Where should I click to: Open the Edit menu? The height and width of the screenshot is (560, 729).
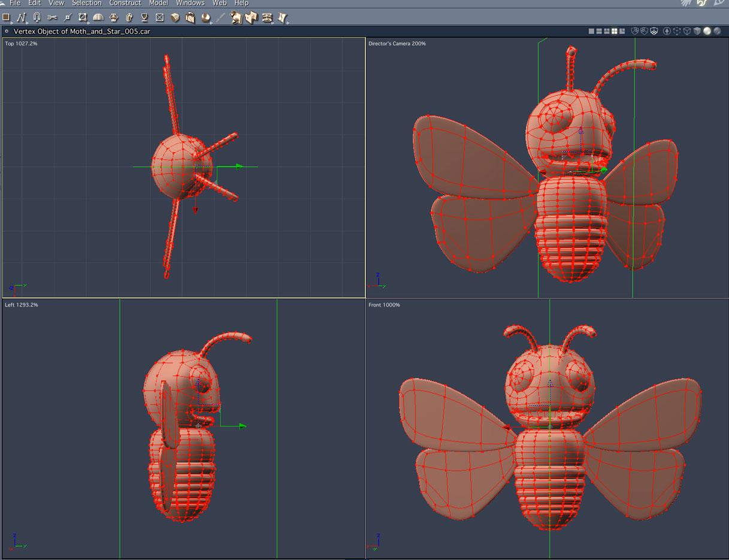(35, 3)
